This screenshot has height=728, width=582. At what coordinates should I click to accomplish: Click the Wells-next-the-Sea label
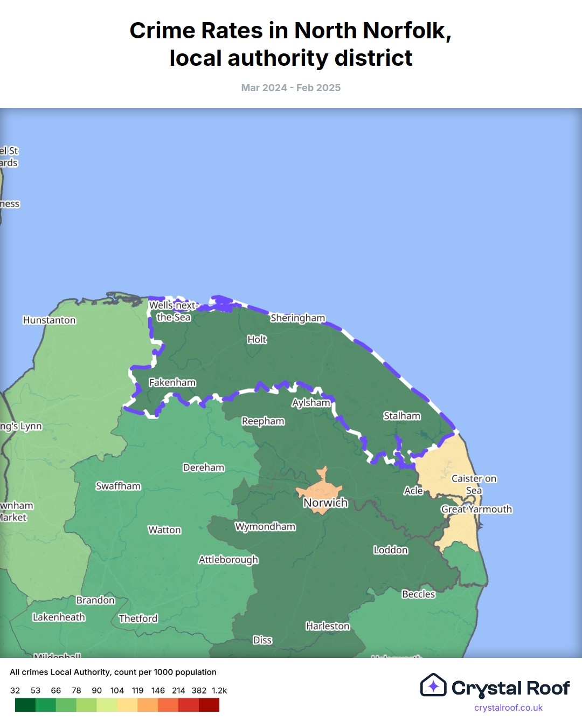(x=174, y=311)
